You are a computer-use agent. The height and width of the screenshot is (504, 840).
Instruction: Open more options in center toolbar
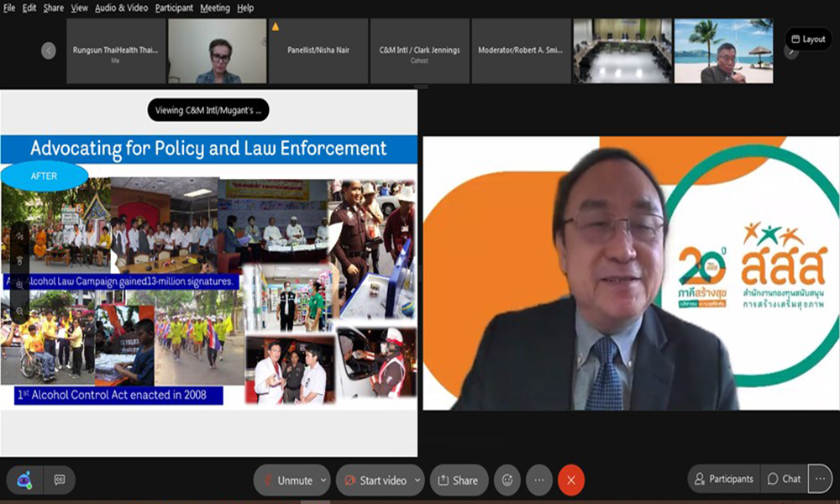click(539, 480)
